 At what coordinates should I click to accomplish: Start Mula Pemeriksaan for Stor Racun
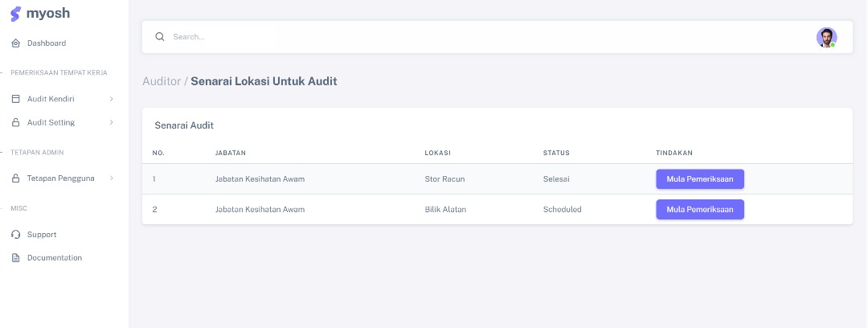(699, 178)
